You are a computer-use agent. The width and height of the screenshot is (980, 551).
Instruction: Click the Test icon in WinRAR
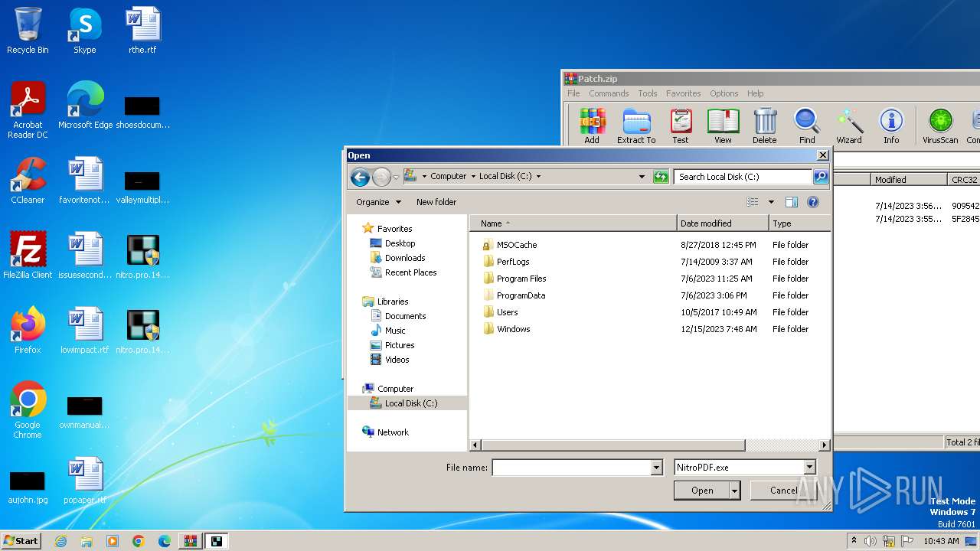tap(681, 126)
